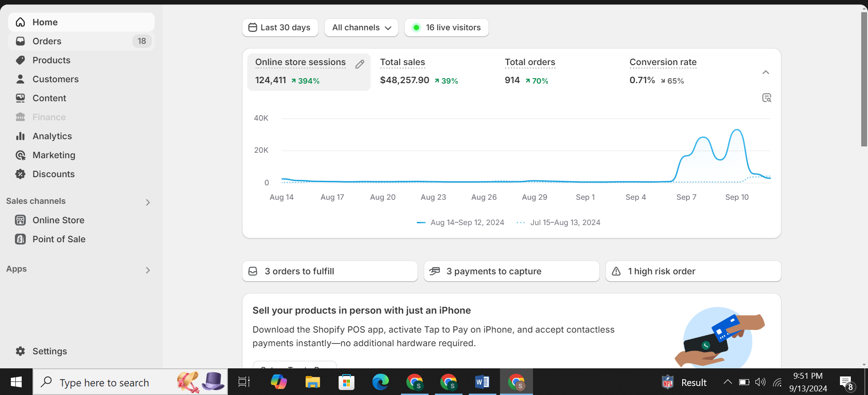This screenshot has height=395, width=868.
Task: Open Task View on the taskbar
Action: pyautogui.click(x=244, y=382)
